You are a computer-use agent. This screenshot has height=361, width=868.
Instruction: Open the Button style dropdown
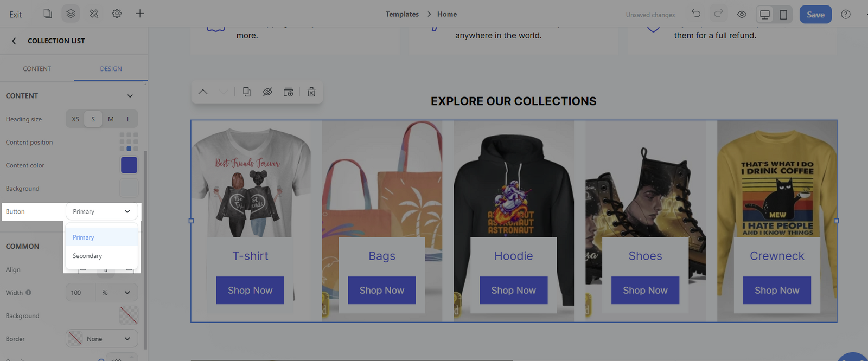pyautogui.click(x=101, y=211)
